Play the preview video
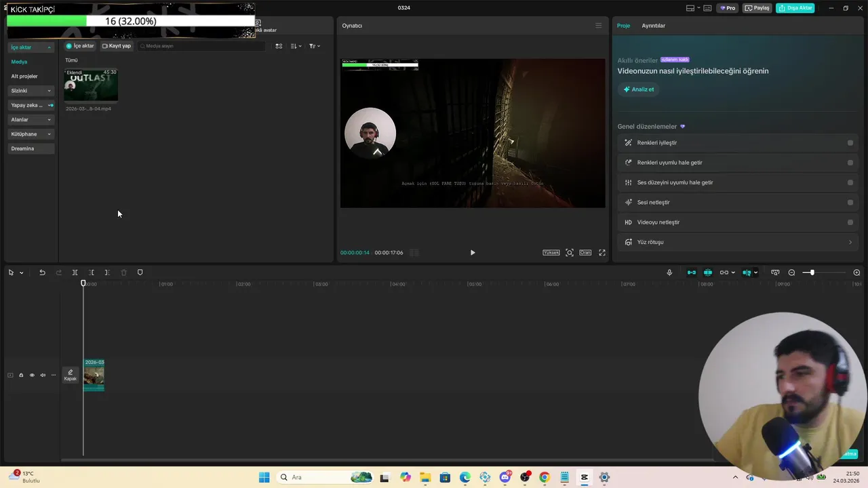868x488 pixels. click(473, 252)
